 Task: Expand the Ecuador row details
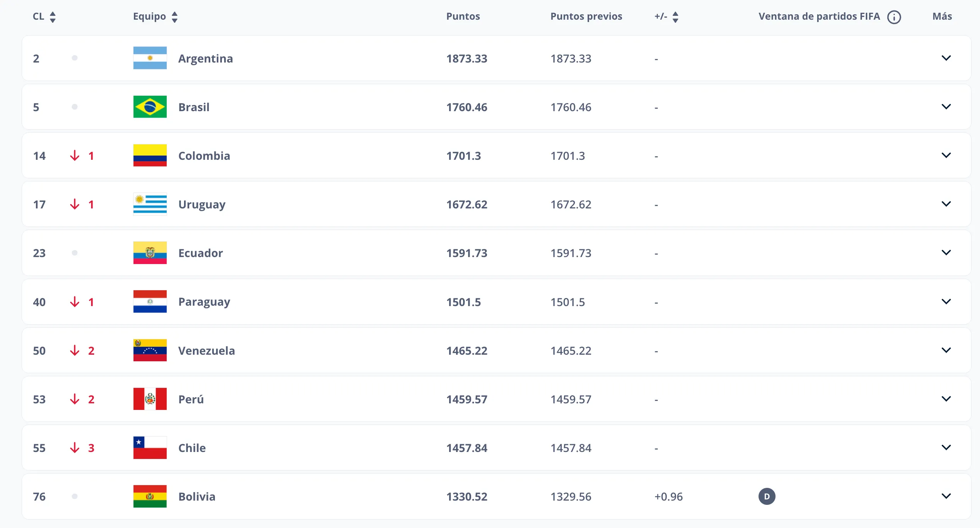(946, 253)
